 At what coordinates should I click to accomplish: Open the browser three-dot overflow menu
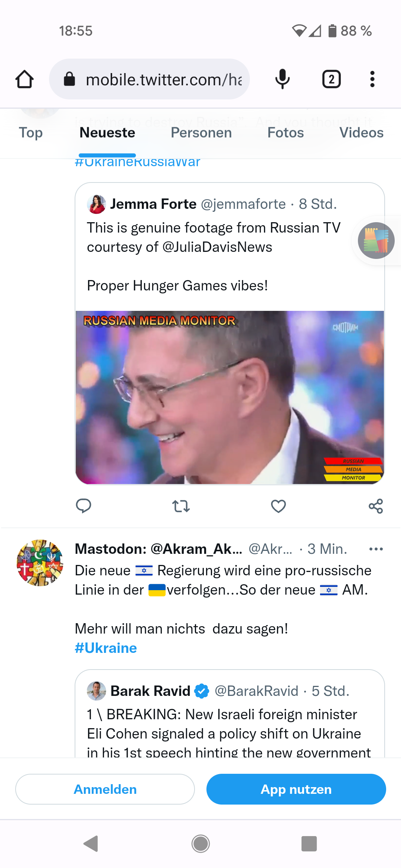pyautogui.click(x=372, y=79)
